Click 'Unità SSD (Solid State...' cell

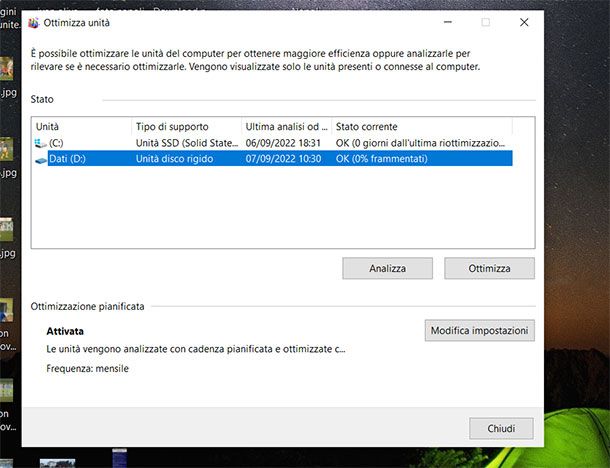coord(187,143)
